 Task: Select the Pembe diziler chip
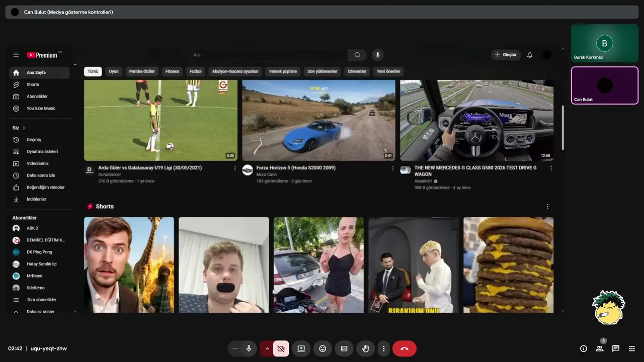(x=142, y=71)
